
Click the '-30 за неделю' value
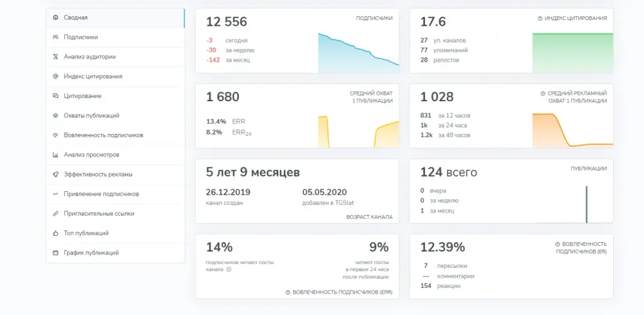[230, 50]
